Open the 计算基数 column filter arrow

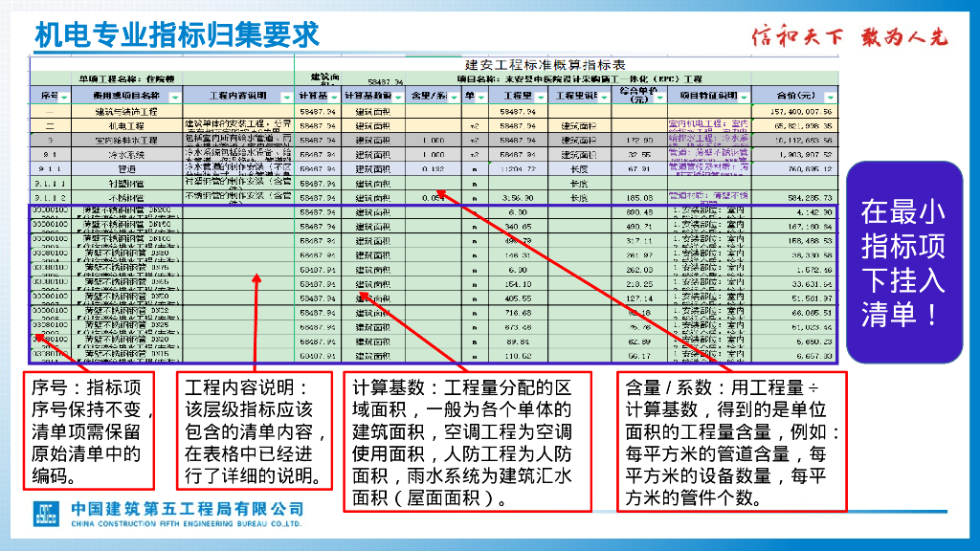[334, 97]
